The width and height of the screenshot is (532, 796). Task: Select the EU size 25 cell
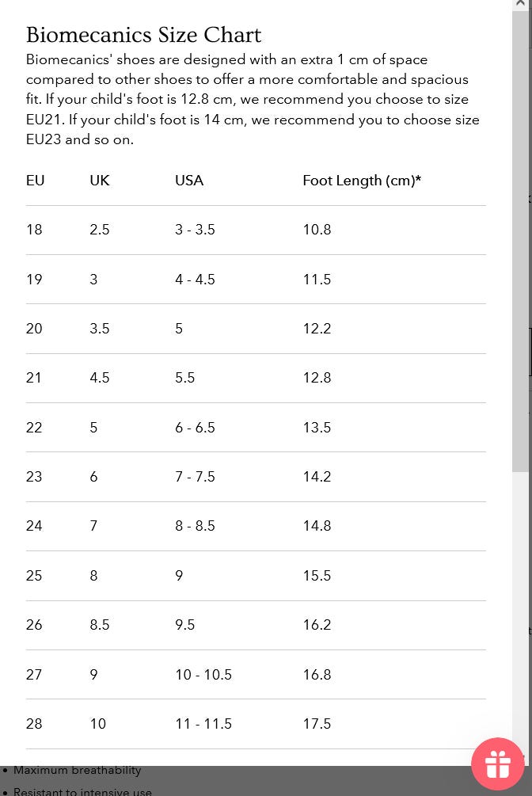[x=34, y=576]
